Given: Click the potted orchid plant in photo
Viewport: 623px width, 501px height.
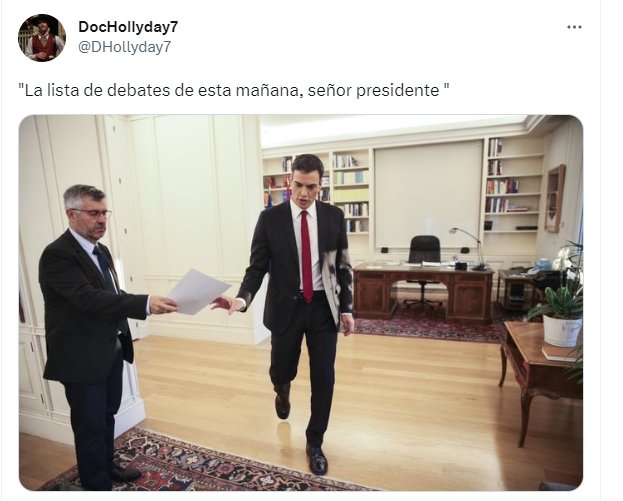Looking at the screenshot, I should tap(560, 296).
